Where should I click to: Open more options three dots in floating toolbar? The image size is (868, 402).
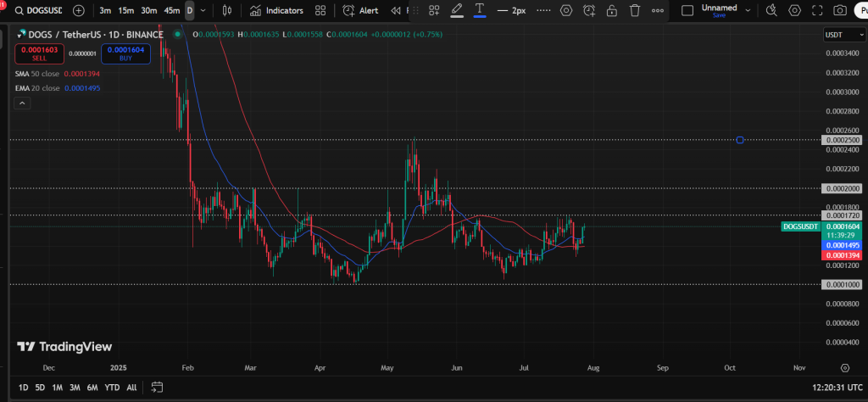tap(658, 10)
